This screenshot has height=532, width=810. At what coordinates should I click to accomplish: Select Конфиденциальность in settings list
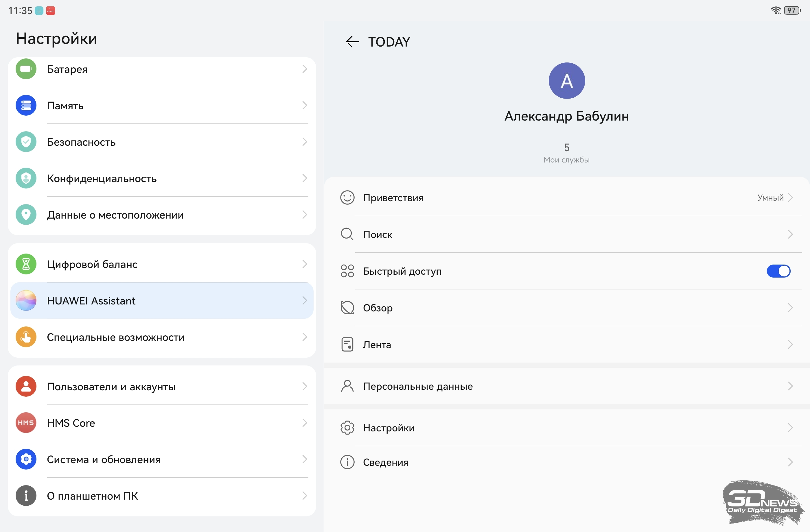click(162, 179)
